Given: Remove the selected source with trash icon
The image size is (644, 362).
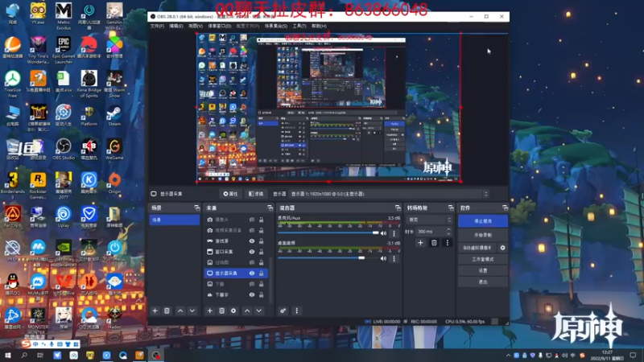Looking at the screenshot, I should coord(222,311).
